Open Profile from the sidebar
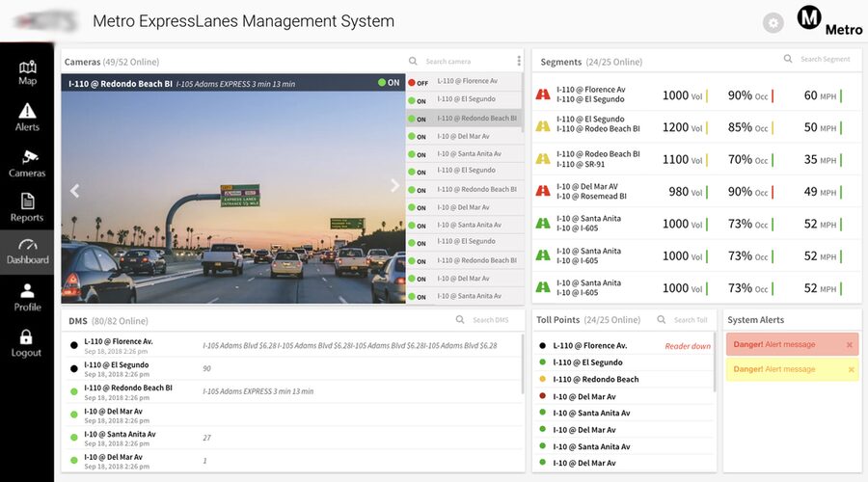Screen dimensions: 868x482 coord(27,298)
